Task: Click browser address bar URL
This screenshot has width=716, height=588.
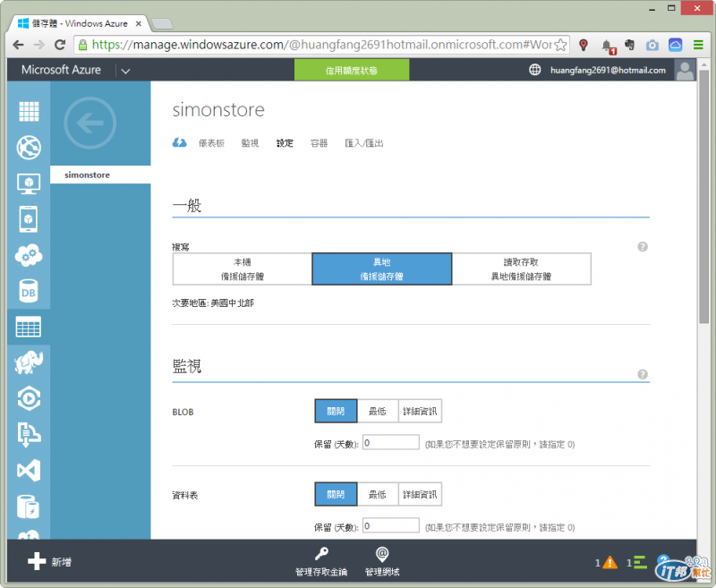Action: [321, 45]
